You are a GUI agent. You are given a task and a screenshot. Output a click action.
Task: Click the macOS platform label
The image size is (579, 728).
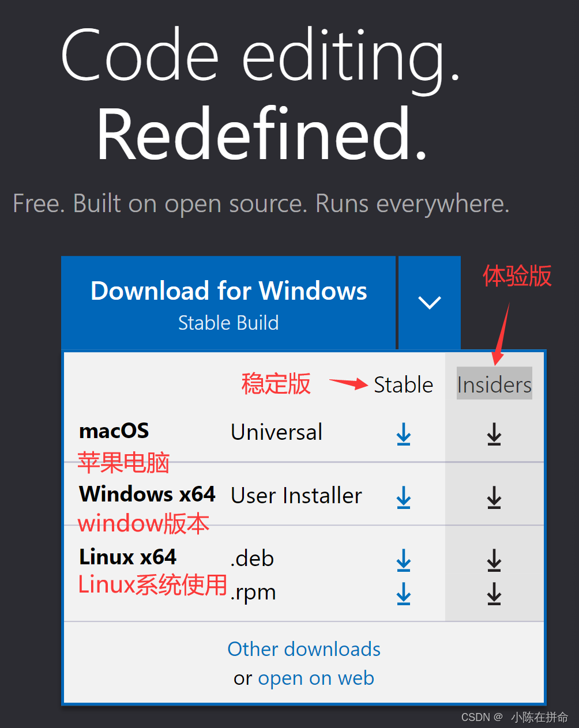[114, 431]
